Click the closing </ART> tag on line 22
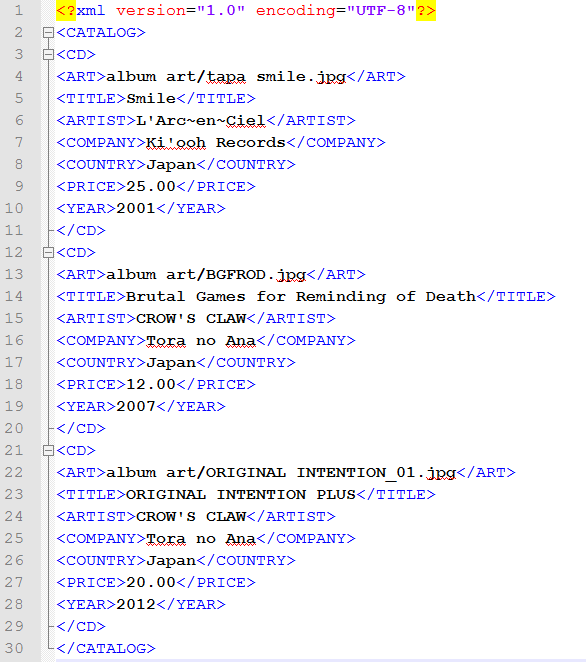Image resolution: width=586 pixels, height=662 pixels. (x=486, y=473)
